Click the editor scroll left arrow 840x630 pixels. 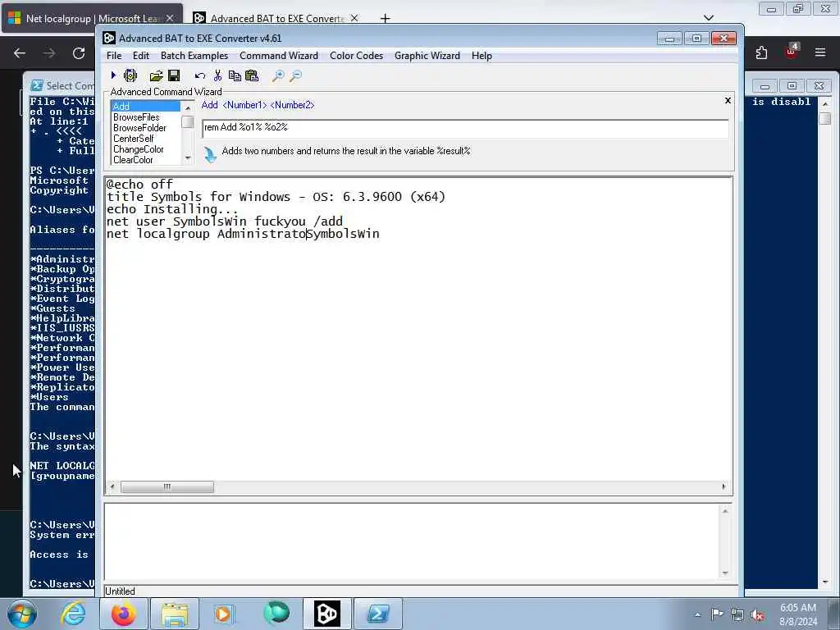112,487
